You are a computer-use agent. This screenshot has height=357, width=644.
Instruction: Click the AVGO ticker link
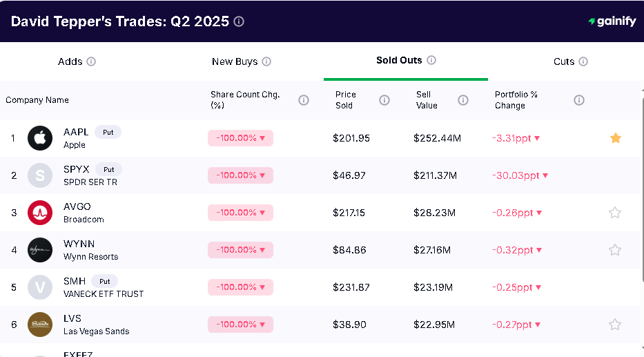[77, 206]
